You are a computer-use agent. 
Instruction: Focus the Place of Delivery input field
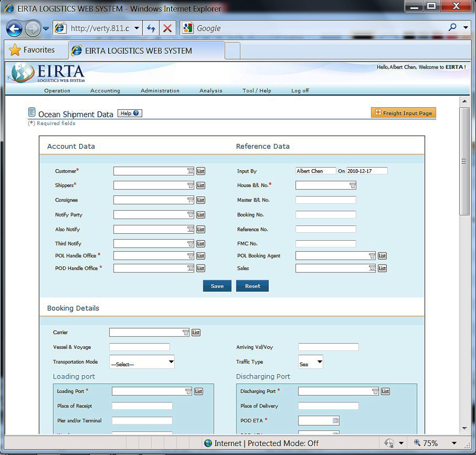(328, 406)
